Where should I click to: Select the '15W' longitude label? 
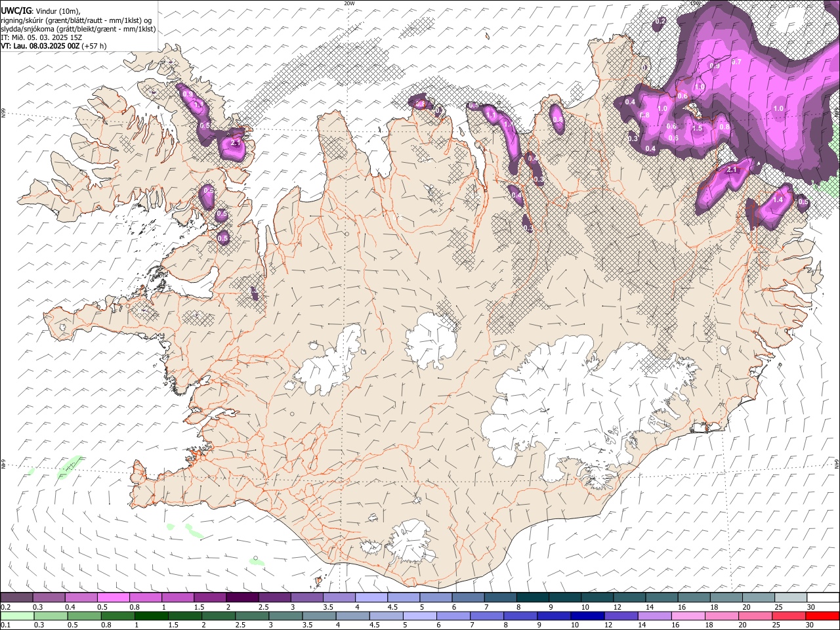coord(696,3)
